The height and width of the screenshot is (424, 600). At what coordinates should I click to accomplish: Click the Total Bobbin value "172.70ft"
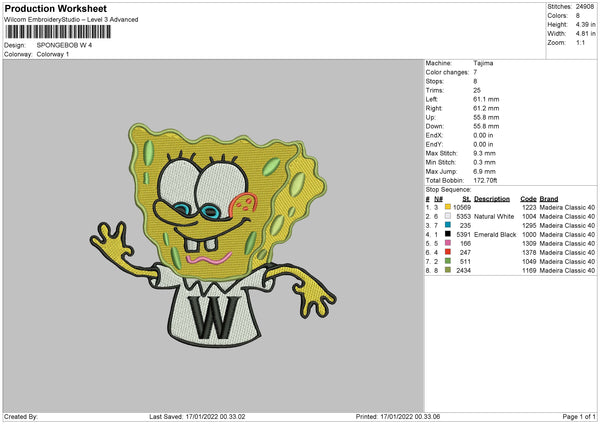485,181
